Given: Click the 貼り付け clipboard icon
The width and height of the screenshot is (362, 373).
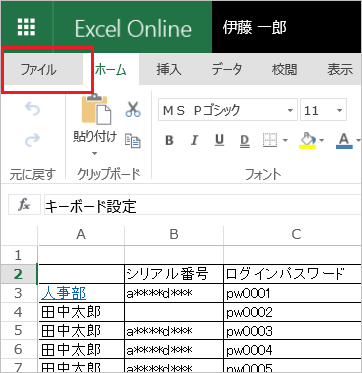Looking at the screenshot, I should pyautogui.click(x=95, y=109).
